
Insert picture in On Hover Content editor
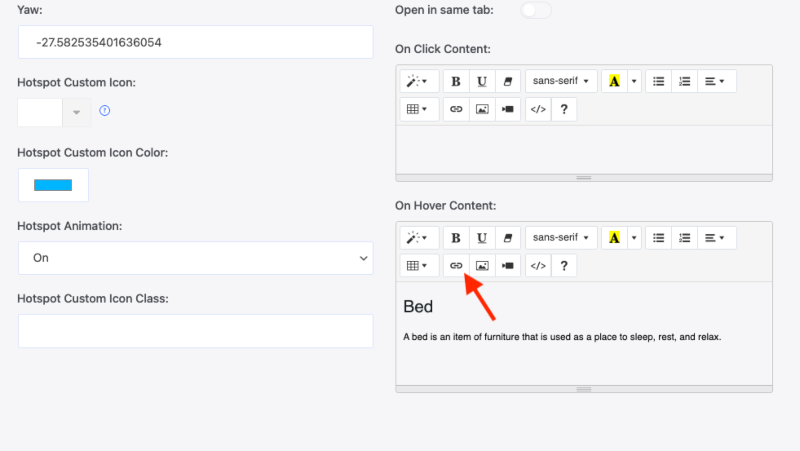[x=482, y=266]
